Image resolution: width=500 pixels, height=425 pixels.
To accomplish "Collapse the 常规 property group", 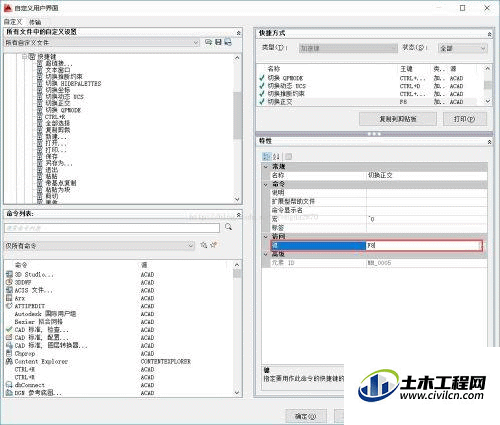I will click(266, 166).
